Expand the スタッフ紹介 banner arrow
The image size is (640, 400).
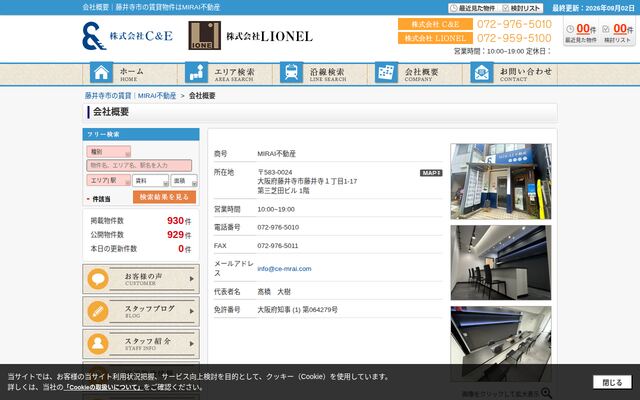[x=192, y=344]
